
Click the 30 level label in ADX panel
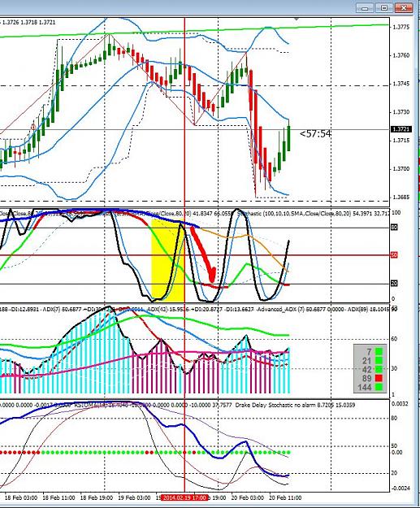395,369
